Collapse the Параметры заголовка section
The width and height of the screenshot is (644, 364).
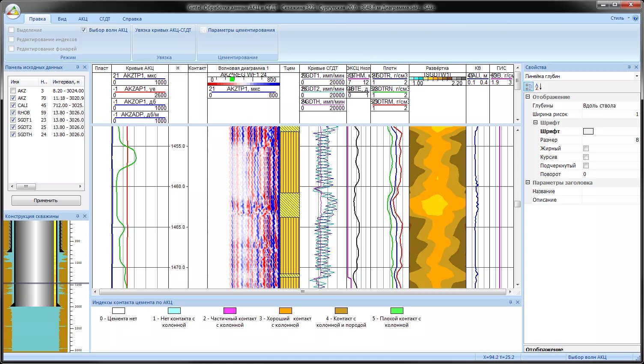tap(528, 183)
